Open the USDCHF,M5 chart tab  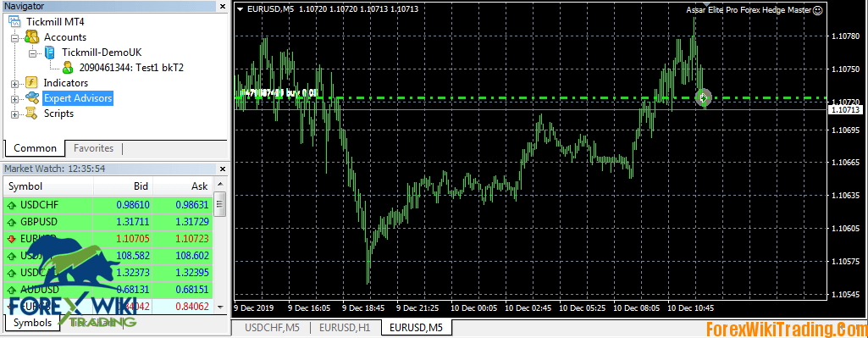click(x=272, y=328)
